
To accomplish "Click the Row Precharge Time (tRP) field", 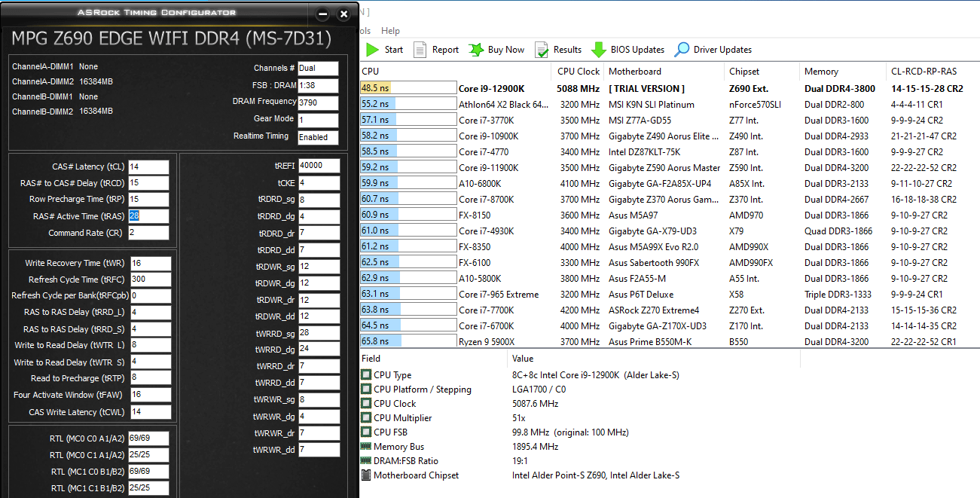I will pyautogui.click(x=148, y=200).
